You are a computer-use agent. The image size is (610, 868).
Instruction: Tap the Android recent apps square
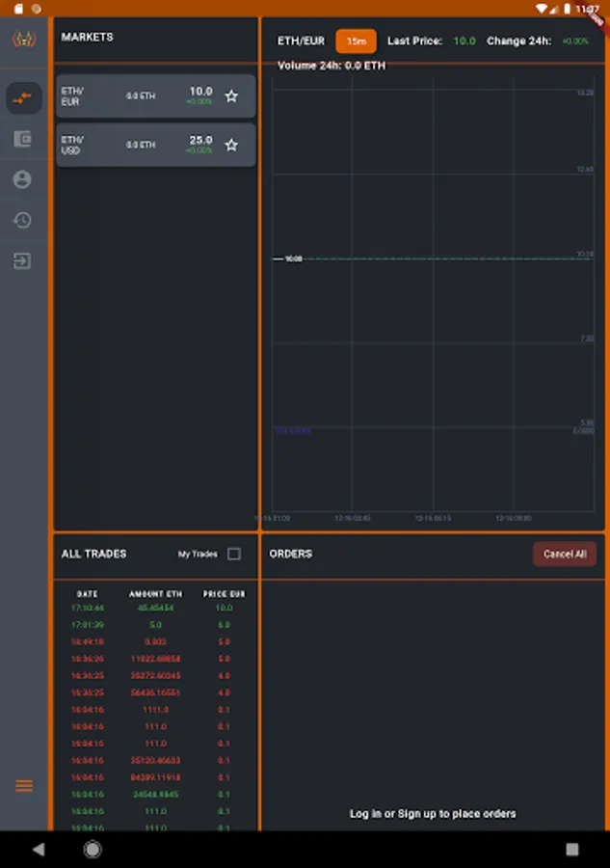[x=571, y=849]
